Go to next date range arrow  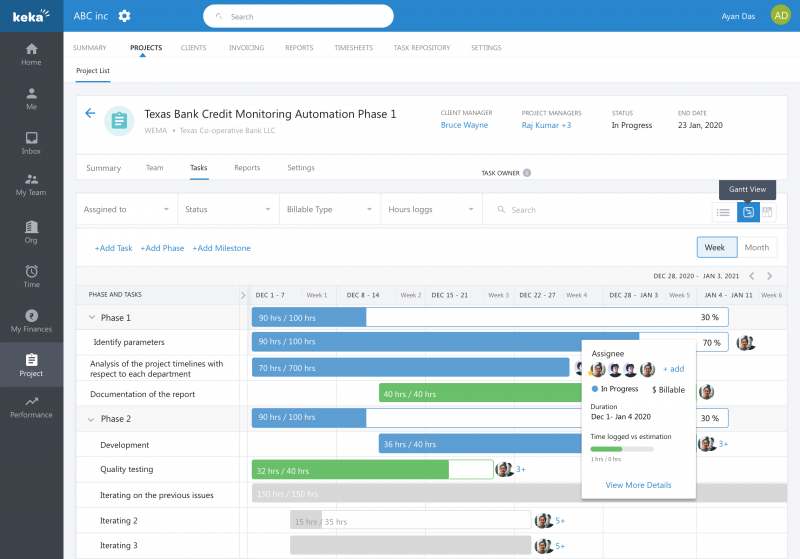pyautogui.click(x=769, y=276)
